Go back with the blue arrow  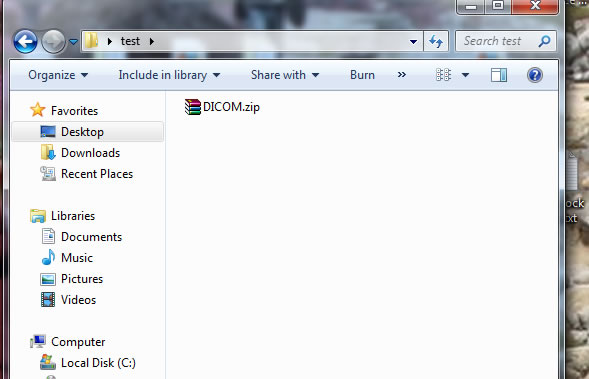click(x=25, y=41)
